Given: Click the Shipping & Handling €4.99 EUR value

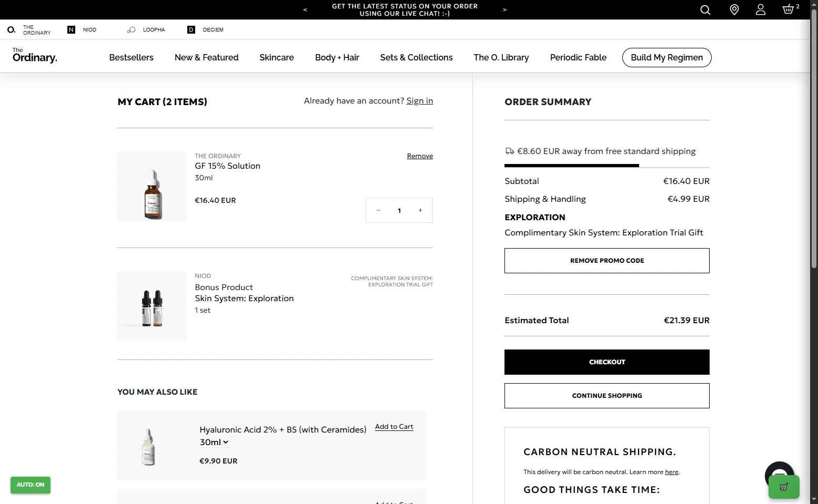Looking at the screenshot, I should 689,199.
